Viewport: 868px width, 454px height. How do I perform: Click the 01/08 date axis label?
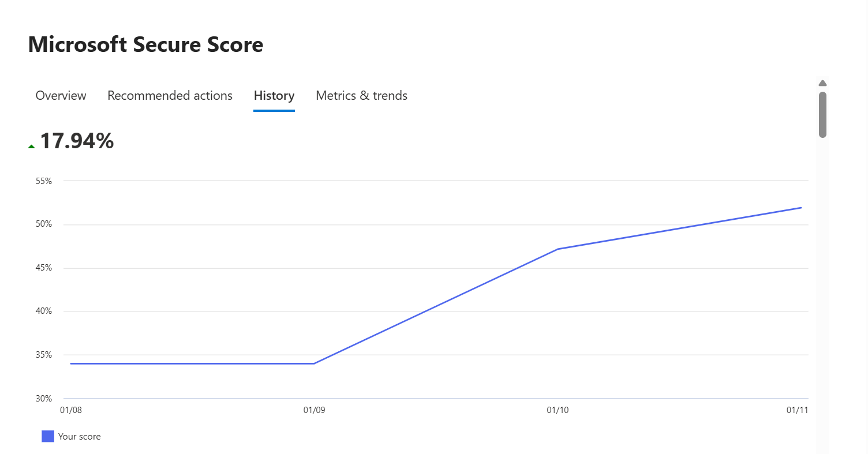[x=70, y=410]
